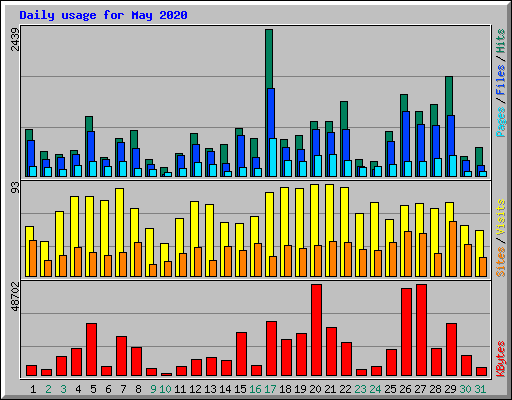Click the orange Sites bar for day 29
Image resolution: width=512 pixels, height=400 pixels.
pos(453,249)
